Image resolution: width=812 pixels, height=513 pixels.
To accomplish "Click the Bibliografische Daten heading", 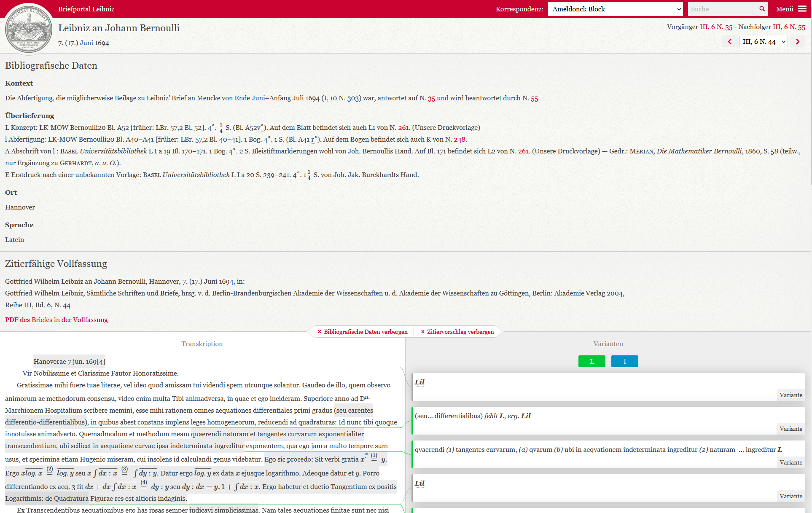I will tap(51, 66).
